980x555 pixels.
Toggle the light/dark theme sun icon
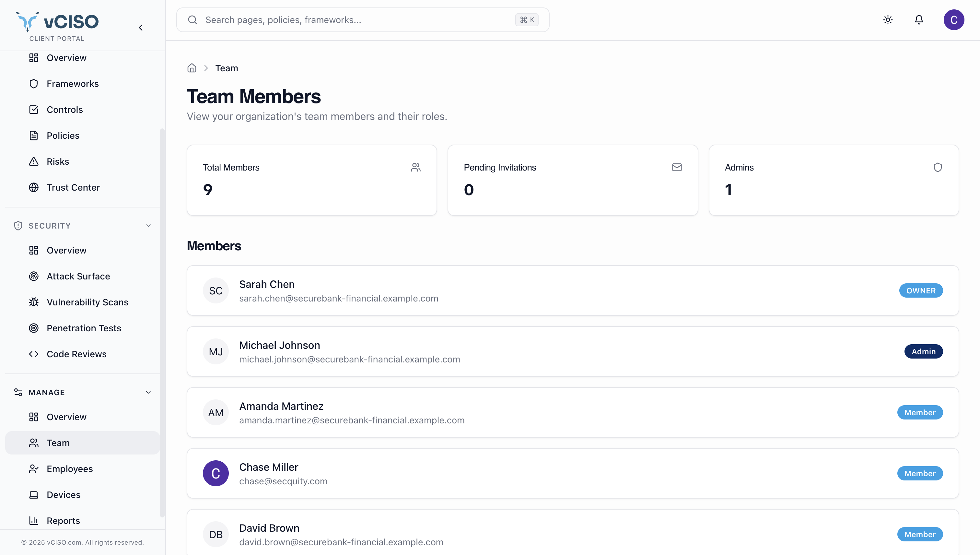tap(888, 20)
